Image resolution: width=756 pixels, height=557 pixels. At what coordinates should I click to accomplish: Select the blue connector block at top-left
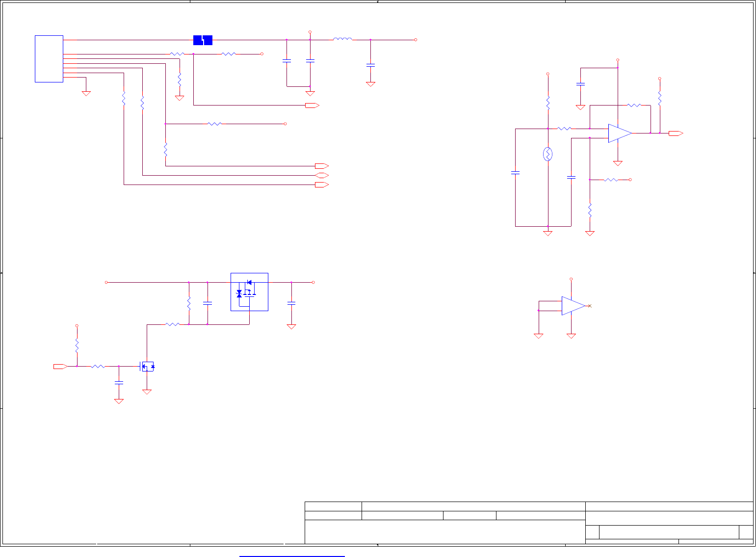[x=49, y=59]
